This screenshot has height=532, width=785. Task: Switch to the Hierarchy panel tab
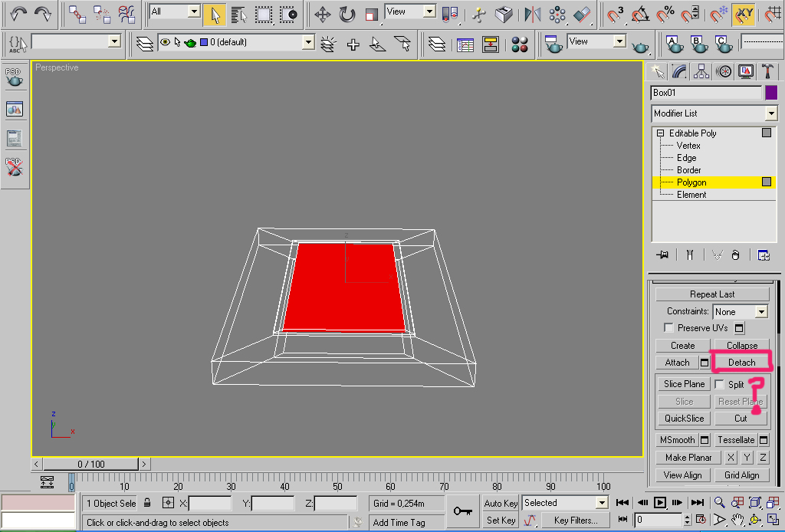[701, 71]
